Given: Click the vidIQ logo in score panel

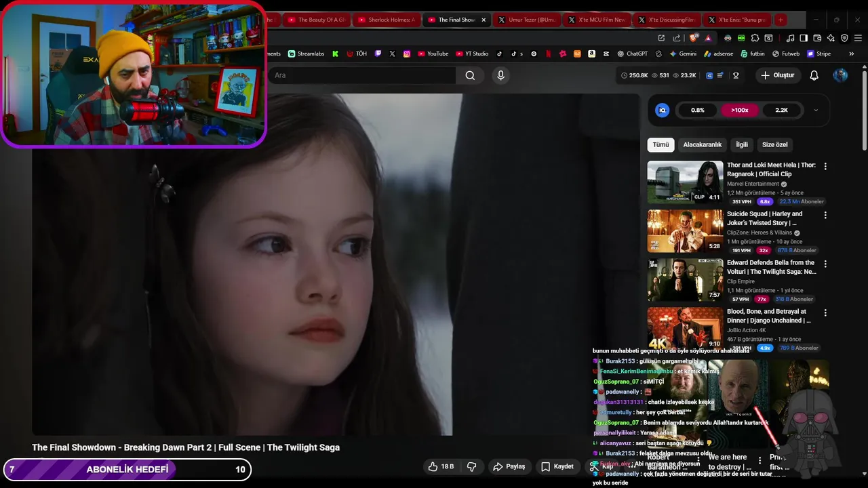Looking at the screenshot, I should point(663,110).
